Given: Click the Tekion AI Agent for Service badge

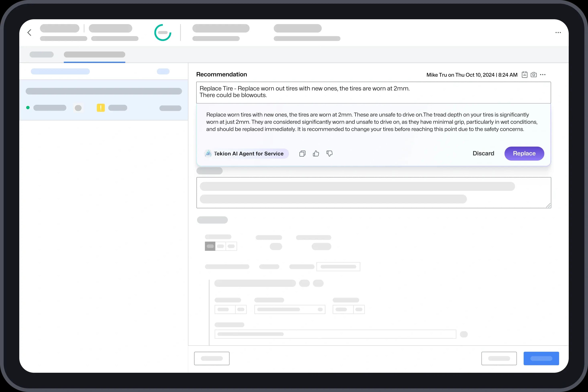Looking at the screenshot, I should pyautogui.click(x=246, y=154).
